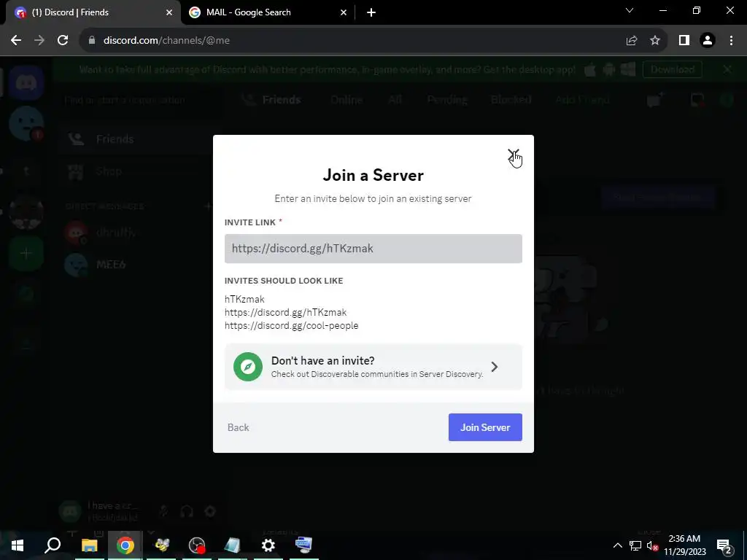Image resolution: width=747 pixels, height=560 pixels.
Task: Select the example text hTKzmak
Action: click(244, 299)
